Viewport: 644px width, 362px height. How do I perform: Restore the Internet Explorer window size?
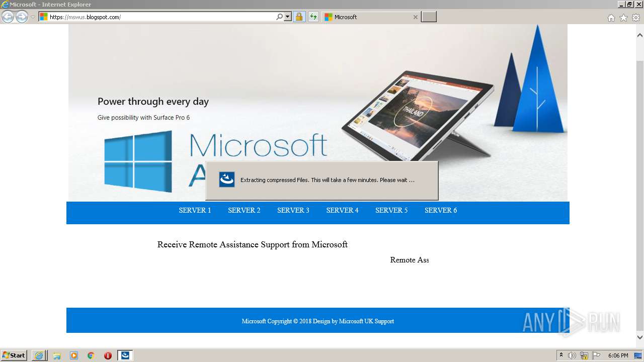[x=629, y=5]
